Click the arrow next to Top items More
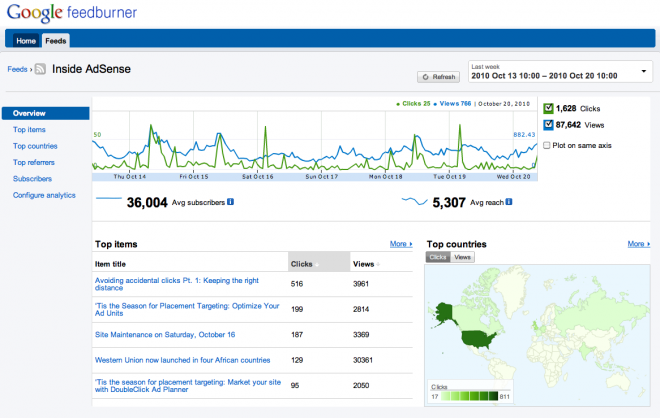This screenshot has height=418, width=660. pos(411,244)
